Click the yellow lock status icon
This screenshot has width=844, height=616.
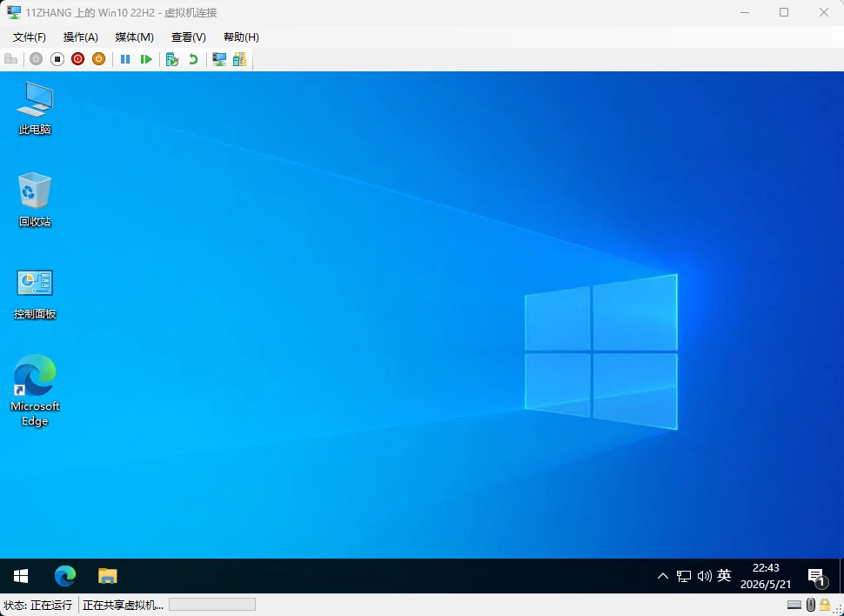825,605
